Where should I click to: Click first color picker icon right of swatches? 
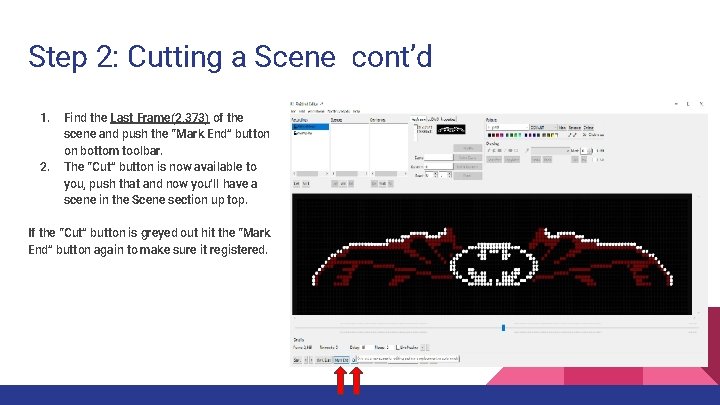point(570,135)
